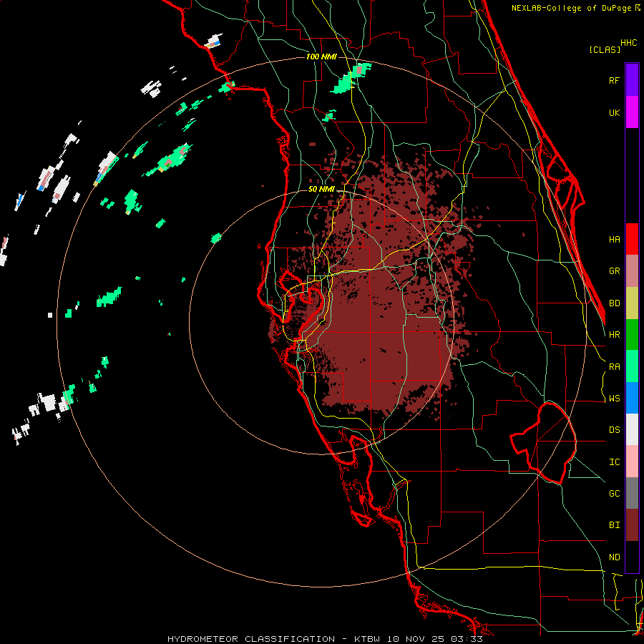This screenshot has width=644, height=644.
Task: Click the GC legend label
Action: point(614,494)
